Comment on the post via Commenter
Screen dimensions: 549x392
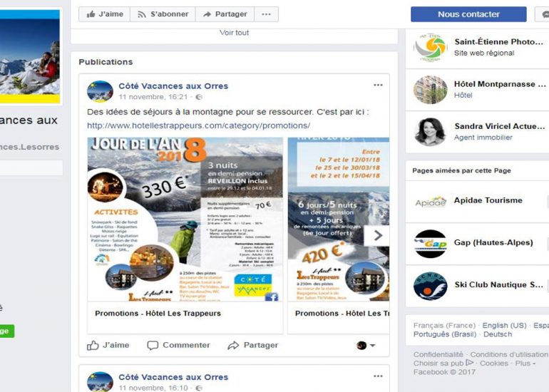[178, 345]
